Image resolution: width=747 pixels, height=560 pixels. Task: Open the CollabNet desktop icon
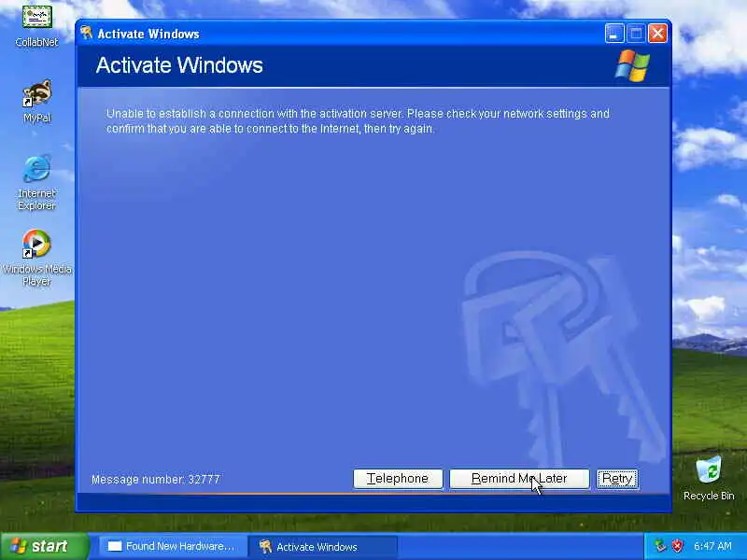pos(36,24)
